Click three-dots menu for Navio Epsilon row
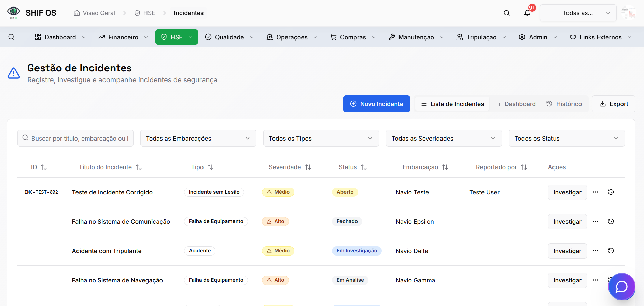Screen dimensions: 644x306 coord(595,221)
